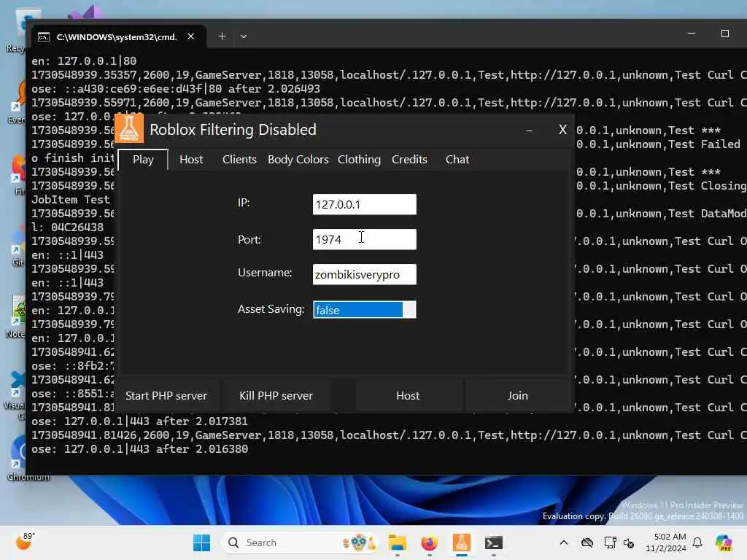The image size is (747, 560).
Task: Click the Host button at bottom
Action: pos(408,396)
